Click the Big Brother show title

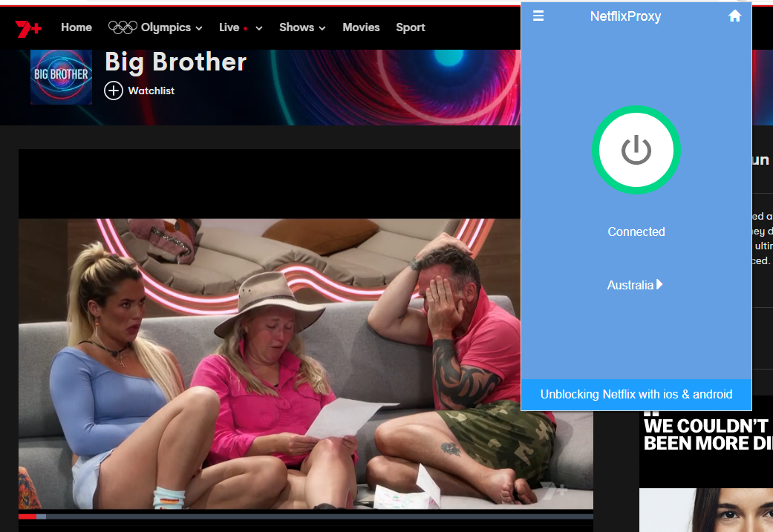175,62
